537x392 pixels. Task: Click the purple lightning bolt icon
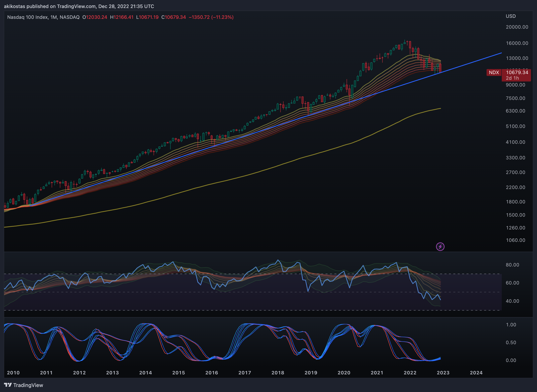tap(440, 246)
